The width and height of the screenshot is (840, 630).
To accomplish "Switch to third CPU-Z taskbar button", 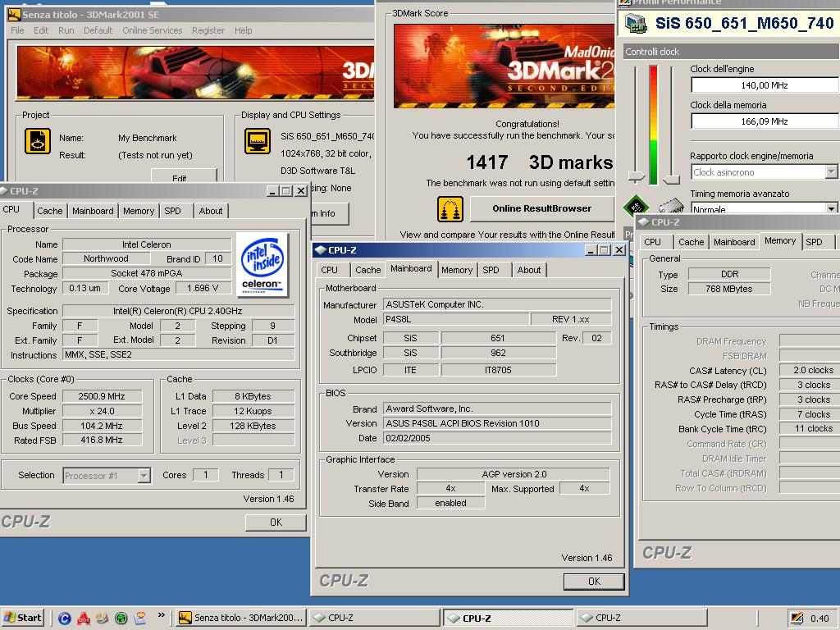I will [641, 618].
